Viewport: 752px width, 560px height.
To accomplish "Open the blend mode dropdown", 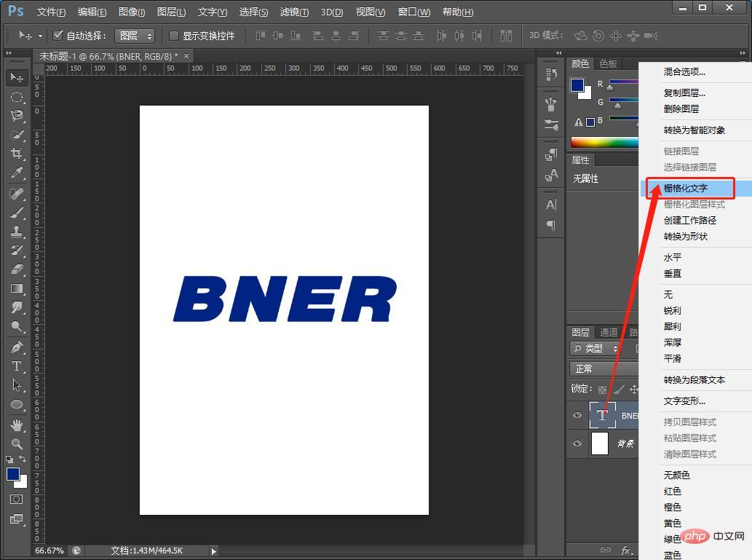I will coord(604,368).
